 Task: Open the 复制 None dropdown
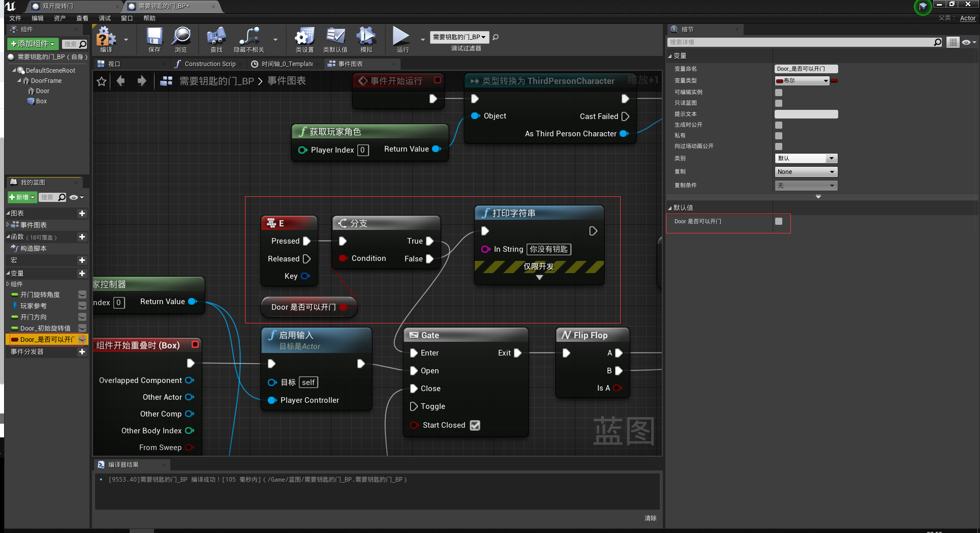pyautogui.click(x=806, y=172)
